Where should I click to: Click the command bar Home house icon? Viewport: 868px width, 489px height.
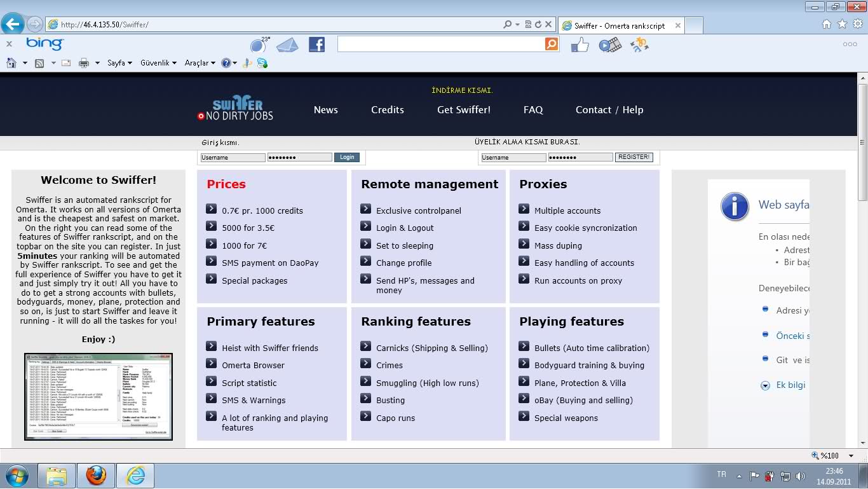(11, 63)
